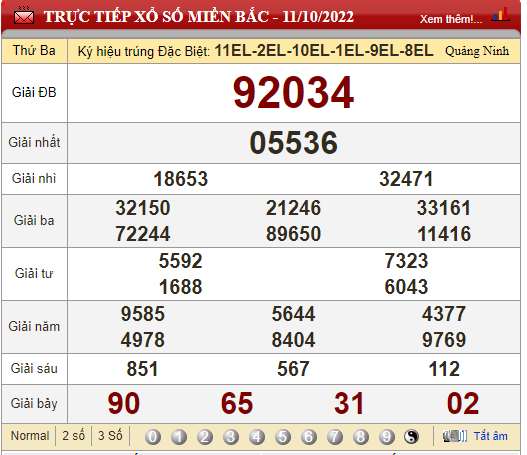Click third prize number 32150

coord(143,208)
